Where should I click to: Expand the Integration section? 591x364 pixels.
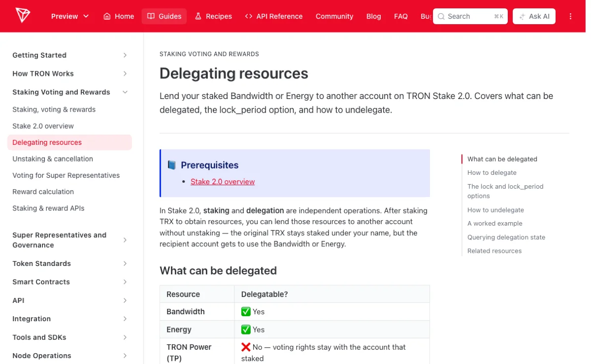point(70,319)
